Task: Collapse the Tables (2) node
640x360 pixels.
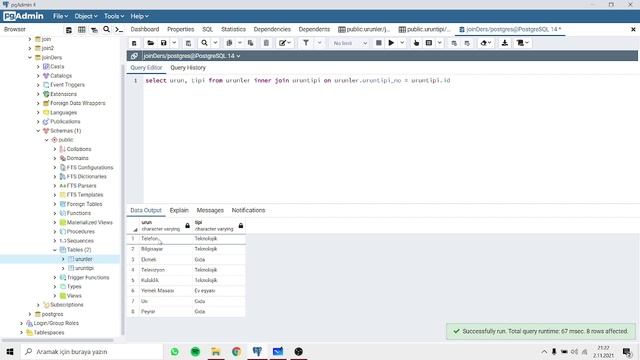Action: pyautogui.click(x=55, y=249)
